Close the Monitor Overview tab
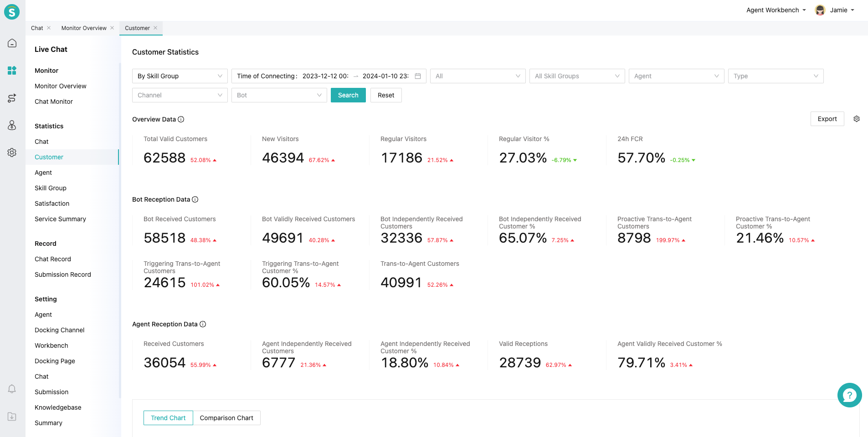Viewport: 868px width, 437px height. [112, 28]
